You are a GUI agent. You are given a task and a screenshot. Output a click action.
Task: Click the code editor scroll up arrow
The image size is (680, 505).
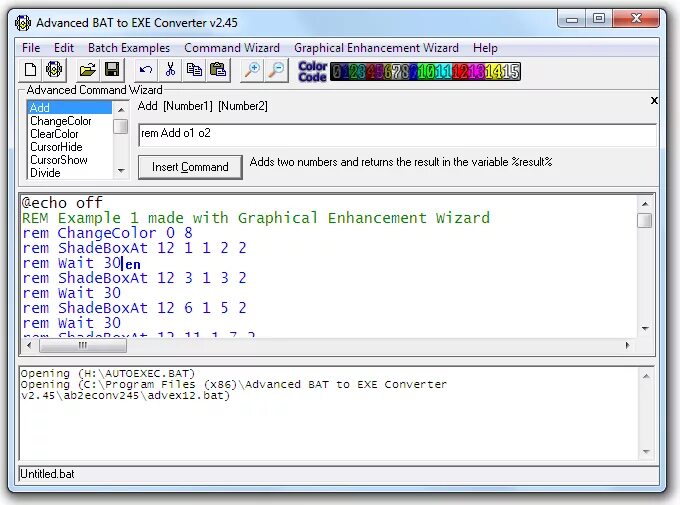[x=645, y=204]
